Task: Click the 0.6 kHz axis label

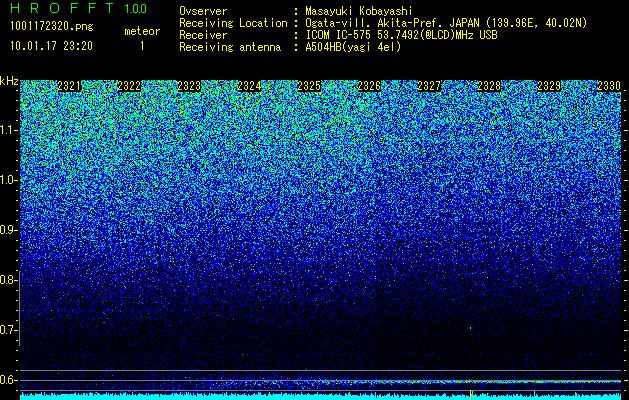Action: [7, 380]
